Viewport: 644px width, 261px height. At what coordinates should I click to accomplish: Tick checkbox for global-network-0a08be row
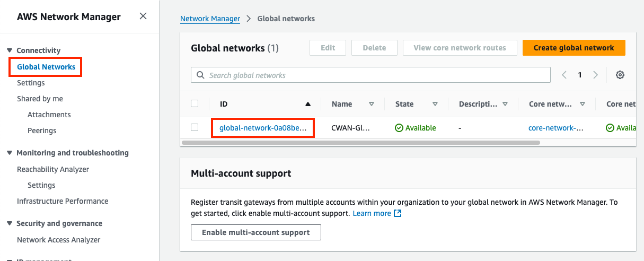pyautogui.click(x=195, y=127)
